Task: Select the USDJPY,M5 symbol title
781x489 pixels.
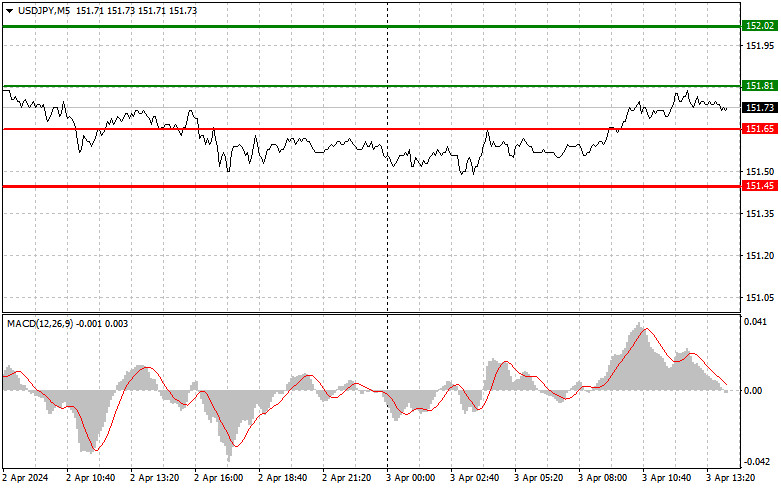Action: (44, 11)
